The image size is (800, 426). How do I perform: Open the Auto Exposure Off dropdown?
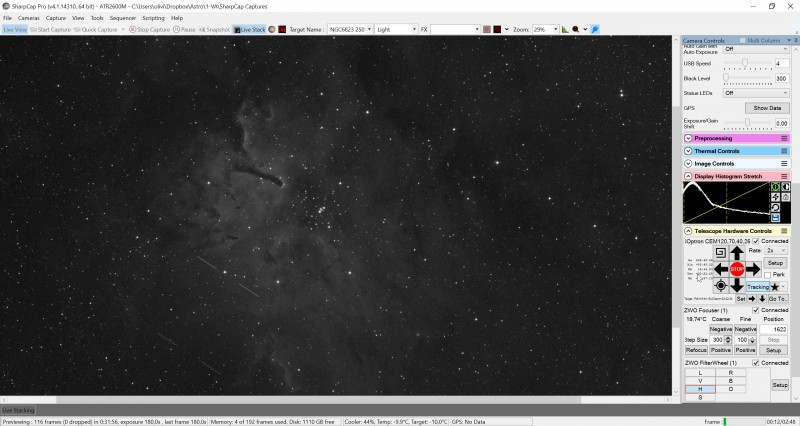(756, 49)
